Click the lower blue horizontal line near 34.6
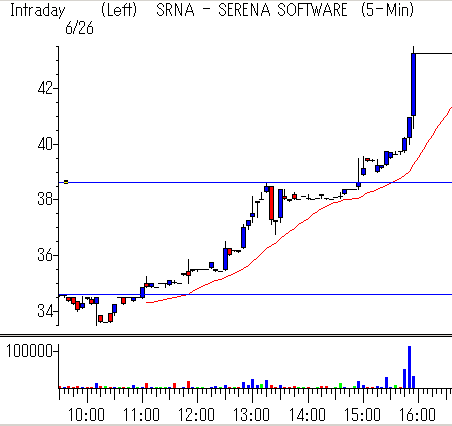The height and width of the screenshot is (426, 452). (255, 295)
